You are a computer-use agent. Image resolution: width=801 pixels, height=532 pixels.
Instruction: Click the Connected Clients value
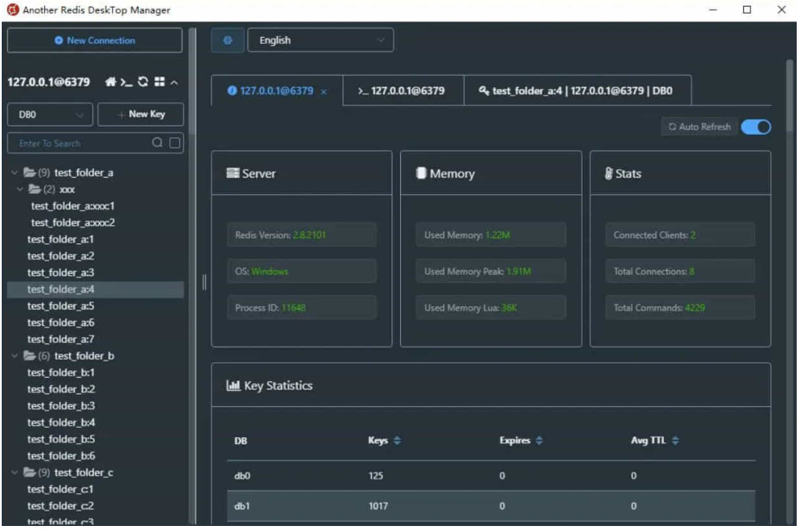pos(693,235)
